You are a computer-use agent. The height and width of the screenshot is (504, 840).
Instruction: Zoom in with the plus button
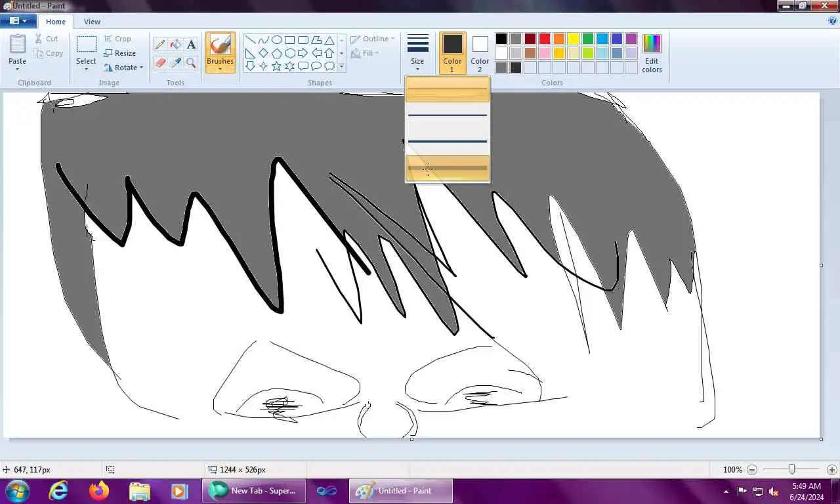832,470
